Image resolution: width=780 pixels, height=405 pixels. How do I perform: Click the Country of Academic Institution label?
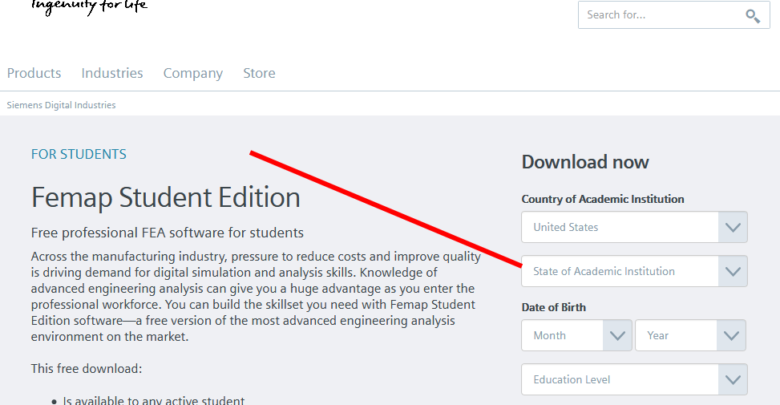tap(602, 199)
